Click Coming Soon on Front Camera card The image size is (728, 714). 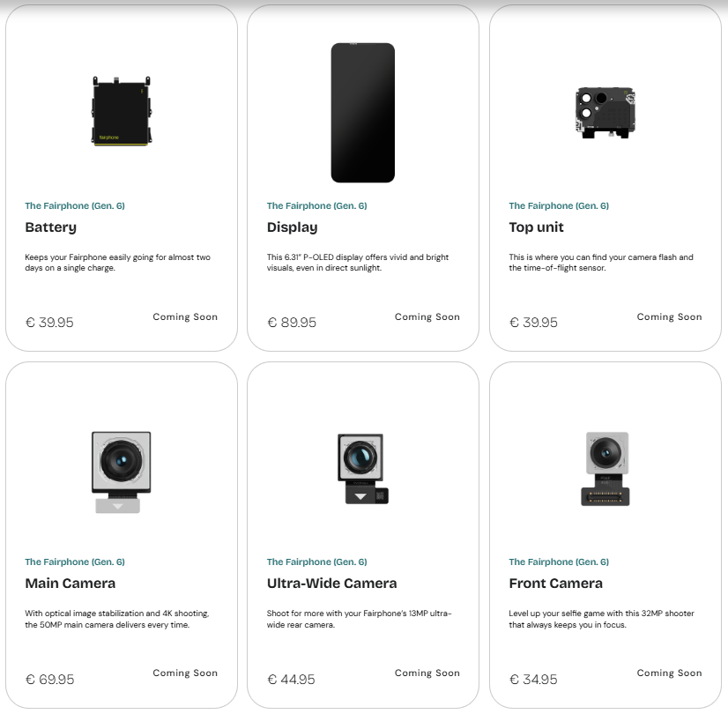click(669, 673)
